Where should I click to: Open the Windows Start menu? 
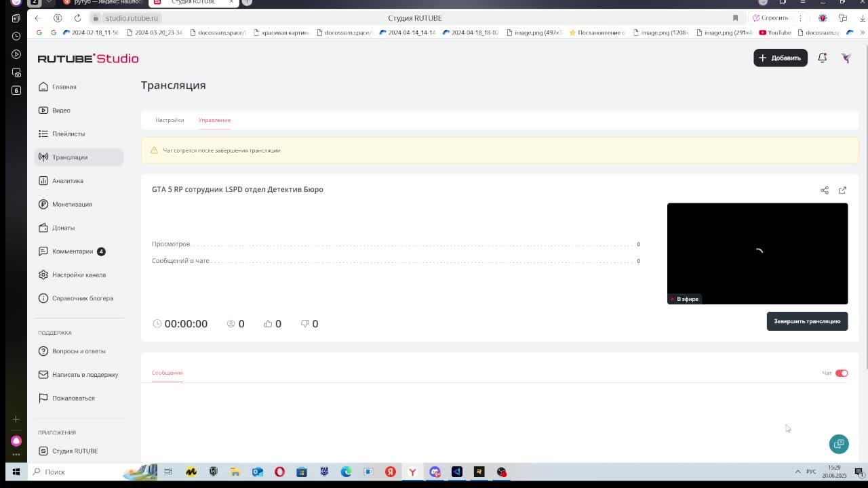(x=16, y=472)
